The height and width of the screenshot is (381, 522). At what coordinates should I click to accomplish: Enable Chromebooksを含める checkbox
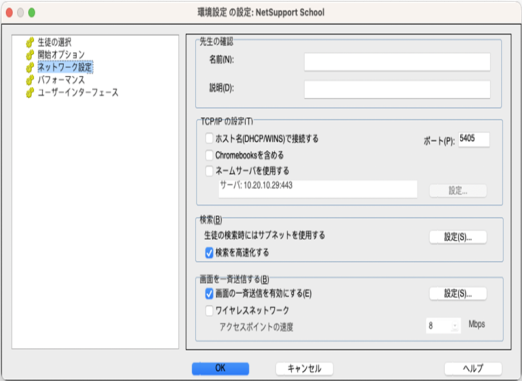click(209, 155)
